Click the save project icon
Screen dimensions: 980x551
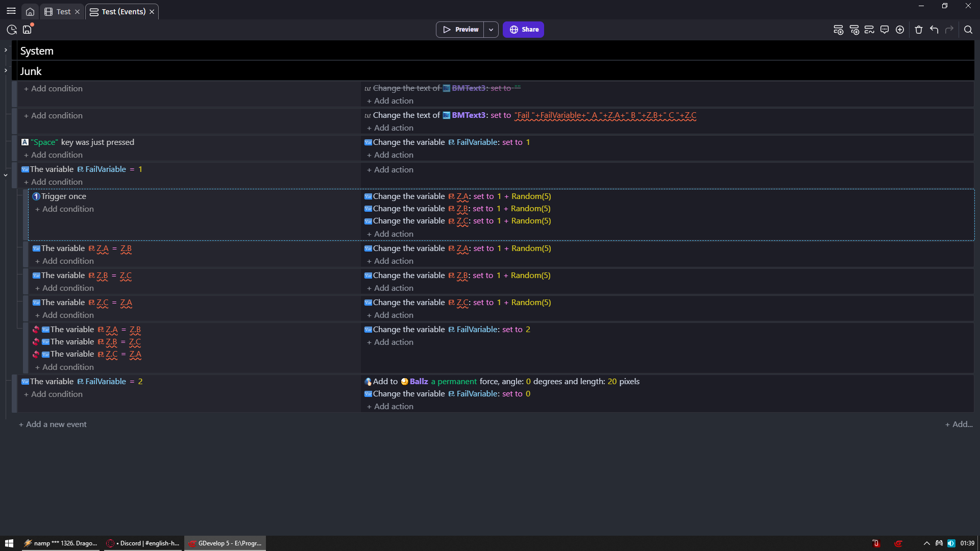click(27, 30)
